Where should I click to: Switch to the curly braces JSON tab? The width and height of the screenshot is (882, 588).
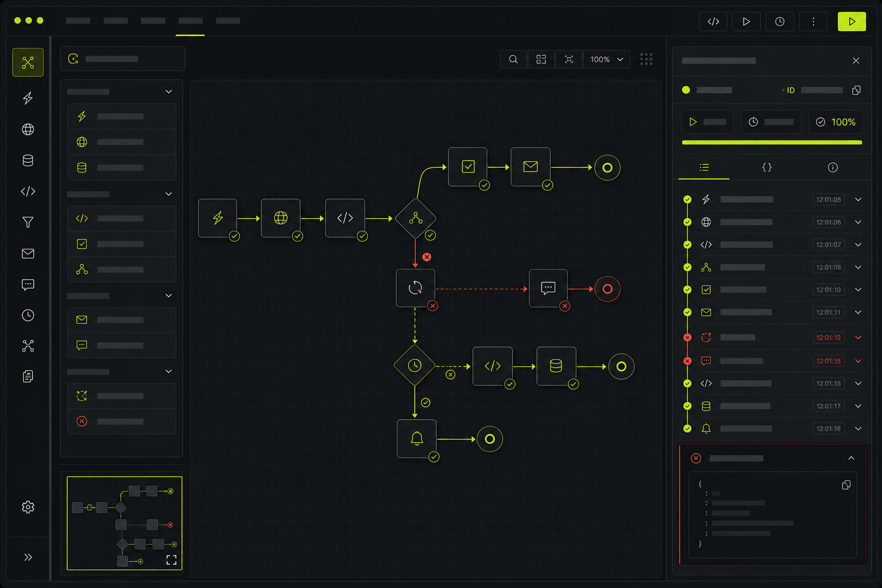point(767,168)
